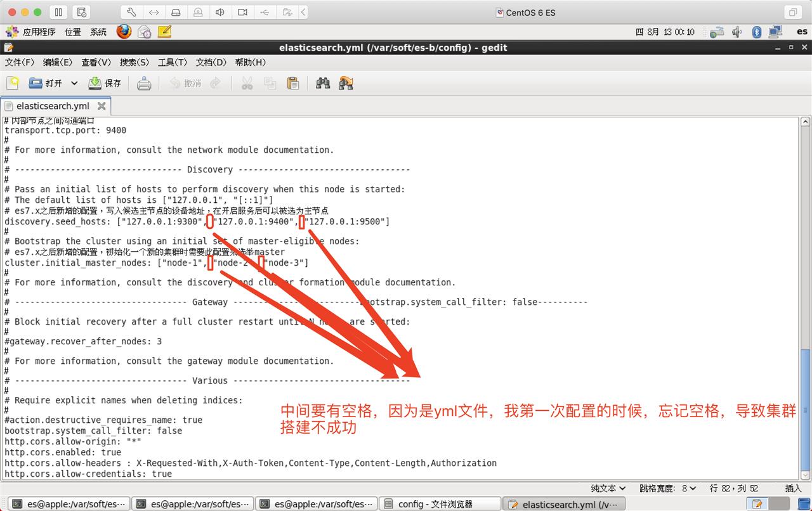Open the 工具(T) menu in gedit
Screen dimensions: 812x511
pyautogui.click(x=173, y=62)
